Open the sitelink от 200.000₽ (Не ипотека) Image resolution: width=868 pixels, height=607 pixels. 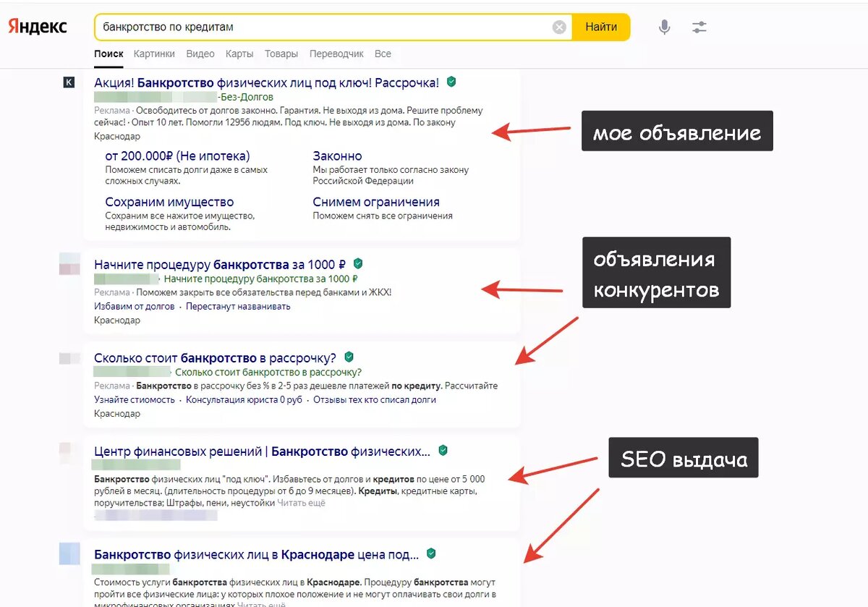pos(177,156)
